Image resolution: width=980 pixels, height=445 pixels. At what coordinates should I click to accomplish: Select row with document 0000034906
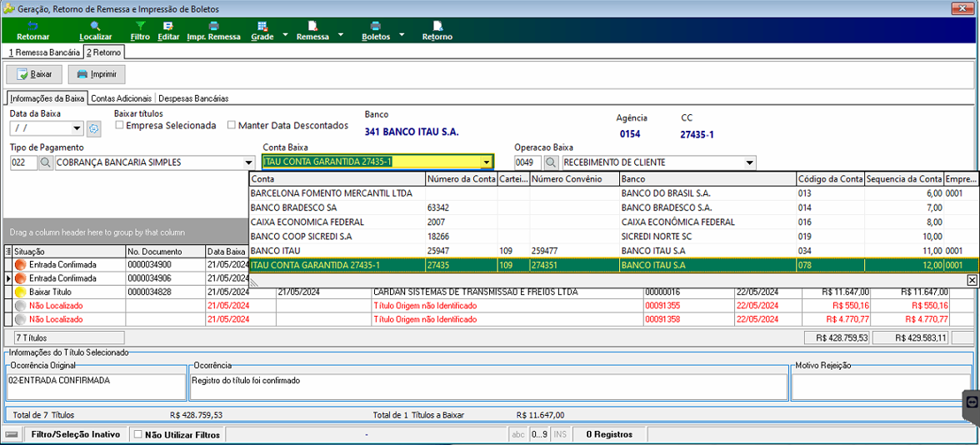point(128,278)
